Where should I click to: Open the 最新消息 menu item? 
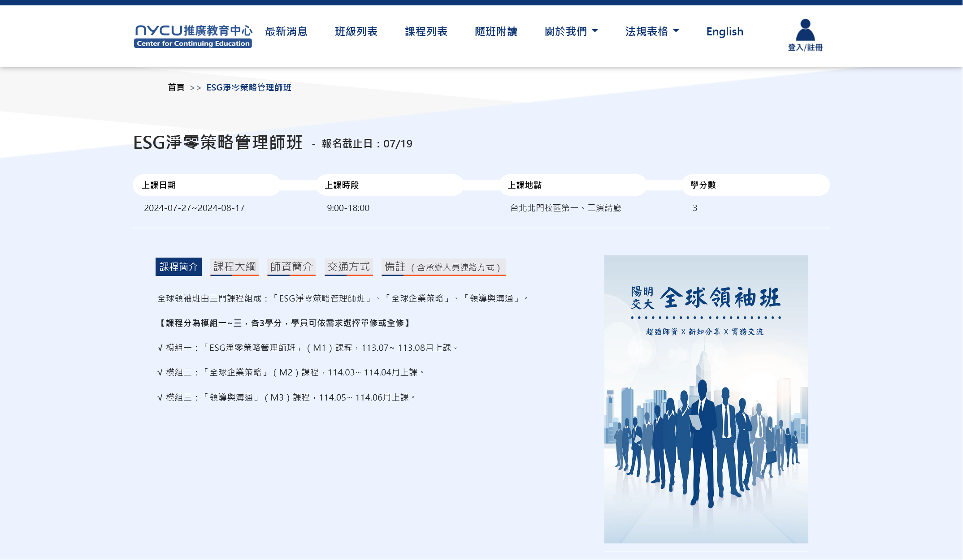click(286, 31)
